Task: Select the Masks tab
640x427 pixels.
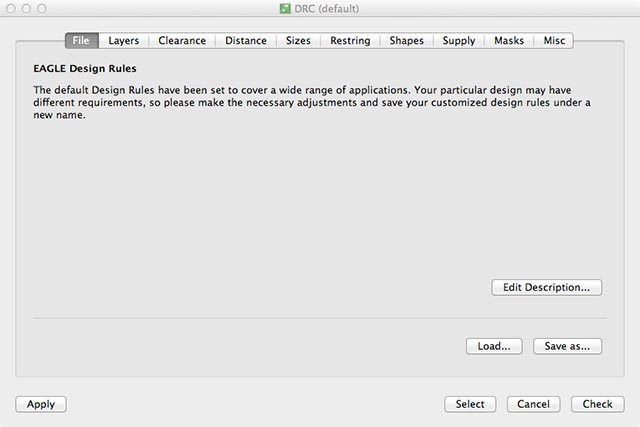Action: click(510, 41)
